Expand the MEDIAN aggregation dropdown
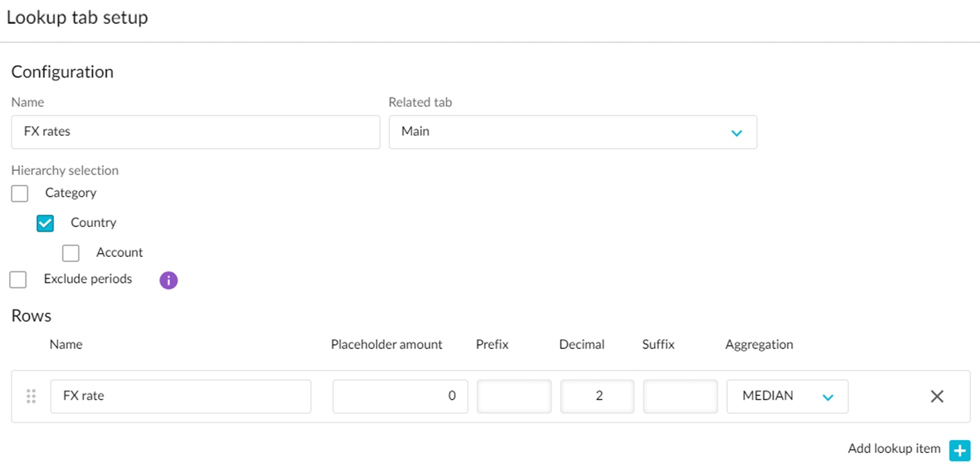 pos(787,396)
